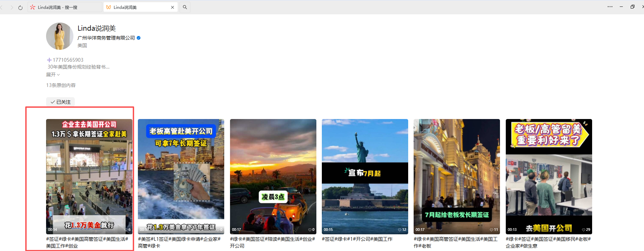Viewport: 644px width, 251px height.
Task: Click description 30年美国身份规划经验背书
Action: coord(78,67)
